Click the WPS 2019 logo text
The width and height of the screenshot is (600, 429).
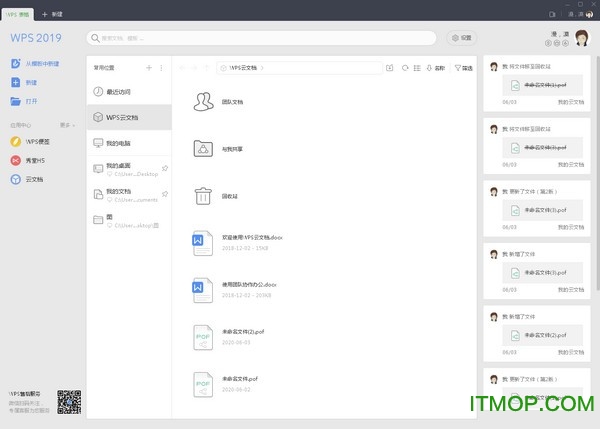36,38
